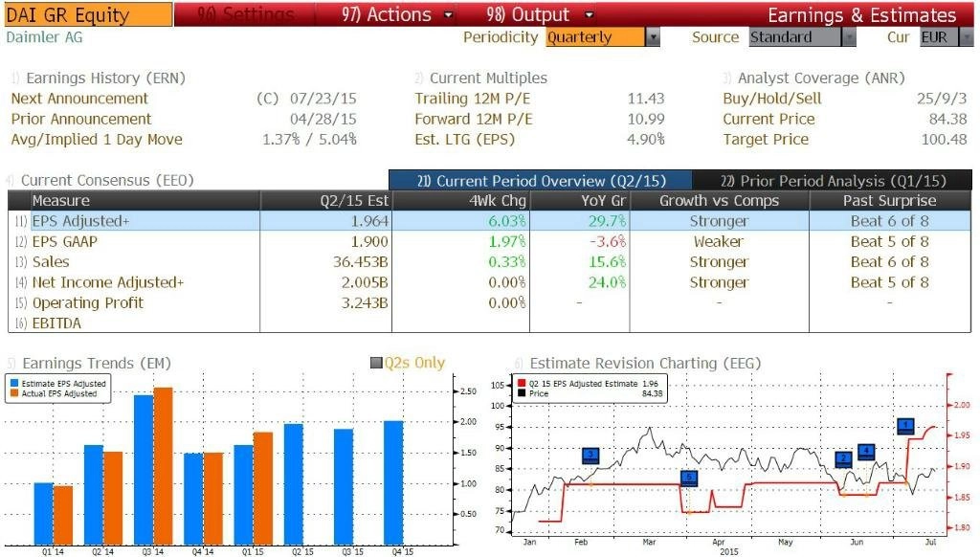Select the EBITDA row

pyautogui.click(x=489, y=323)
